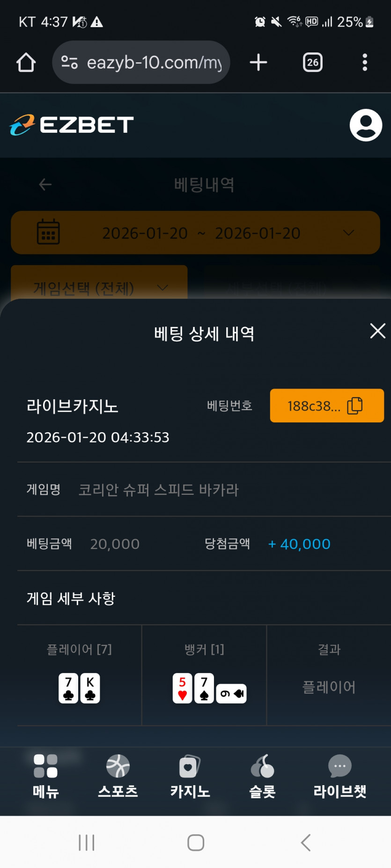Open the browser three-dot menu
This screenshot has height=868, width=391.
coord(364,62)
